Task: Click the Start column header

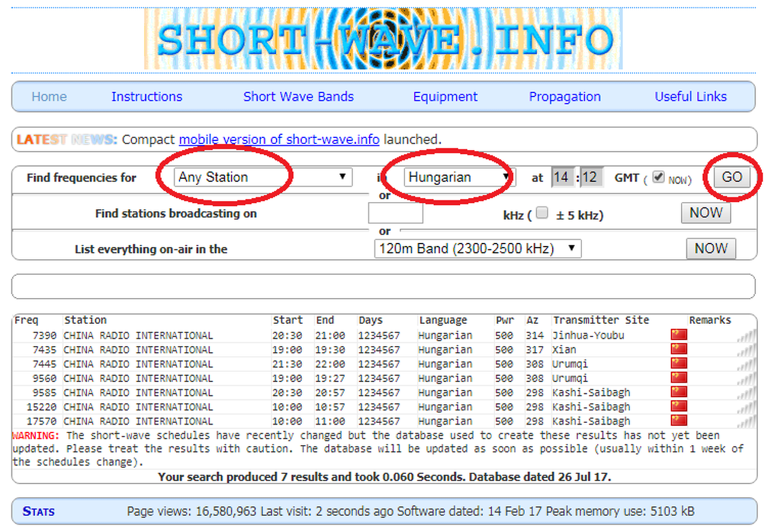Action: click(x=288, y=320)
